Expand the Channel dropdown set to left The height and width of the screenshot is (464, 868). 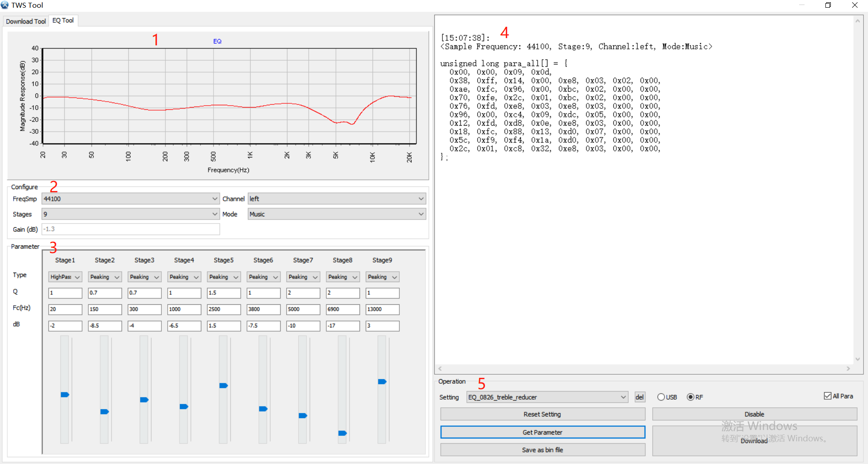pos(336,199)
